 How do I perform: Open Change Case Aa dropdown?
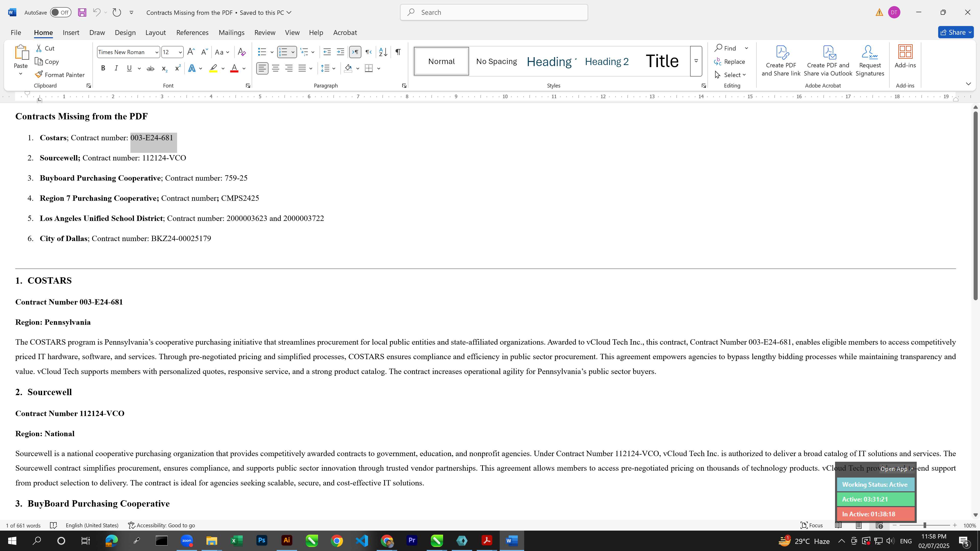222,52
